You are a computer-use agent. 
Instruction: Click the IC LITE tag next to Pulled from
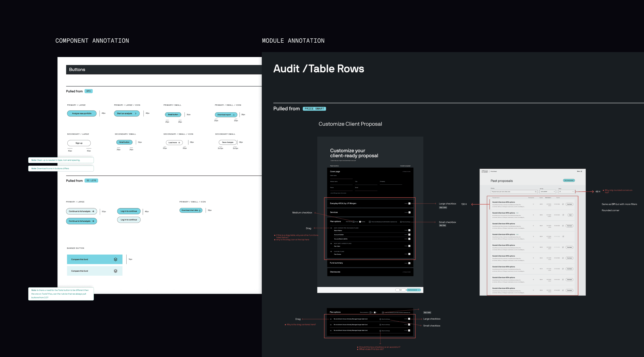91,181
